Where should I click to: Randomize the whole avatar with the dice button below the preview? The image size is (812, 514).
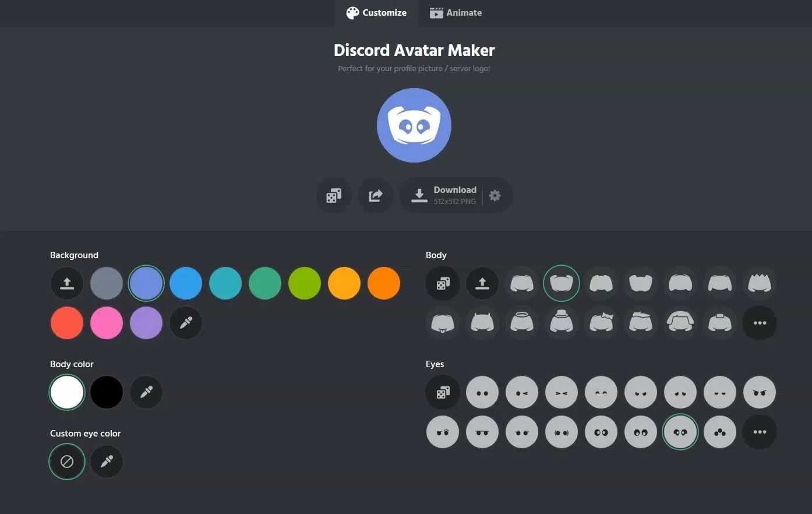[x=334, y=195]
